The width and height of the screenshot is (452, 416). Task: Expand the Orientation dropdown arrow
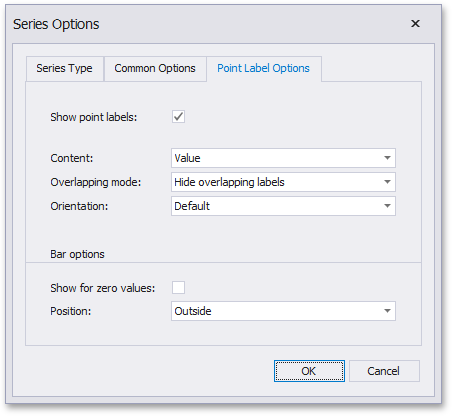click(x=387, y=206)
